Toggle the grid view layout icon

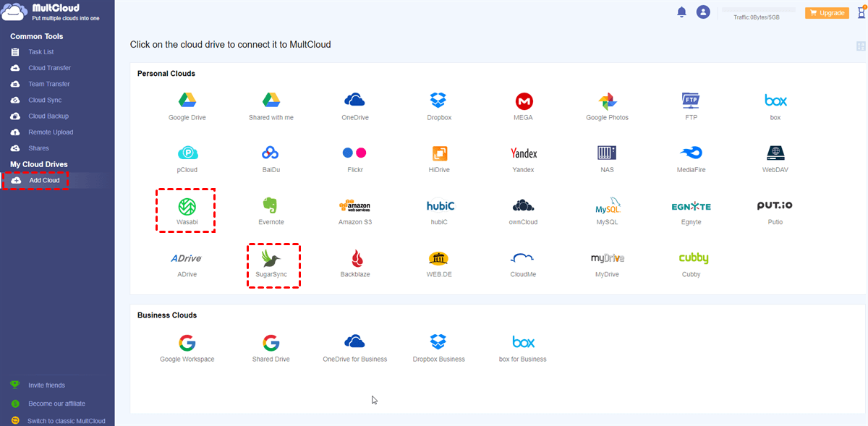tap(861, 46)
